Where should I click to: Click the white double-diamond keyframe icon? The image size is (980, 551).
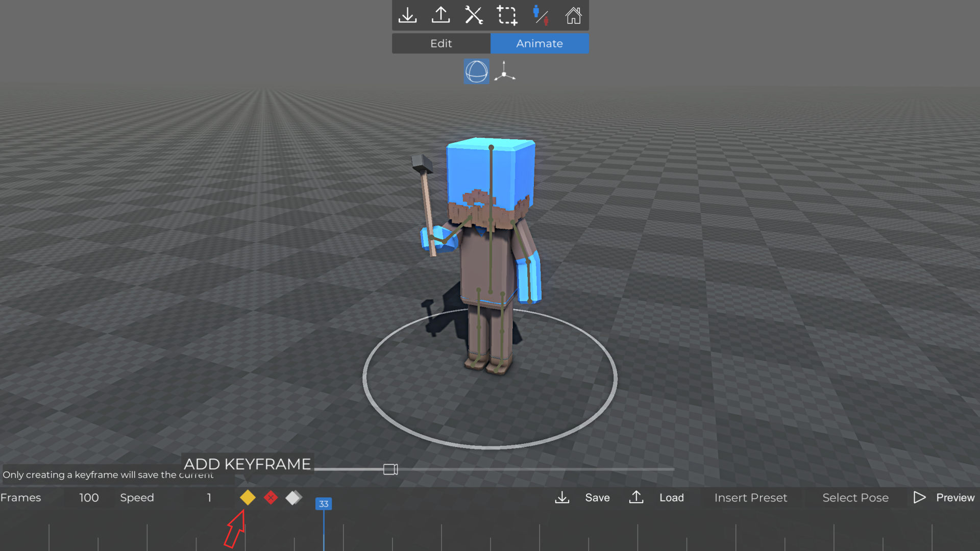294,497
